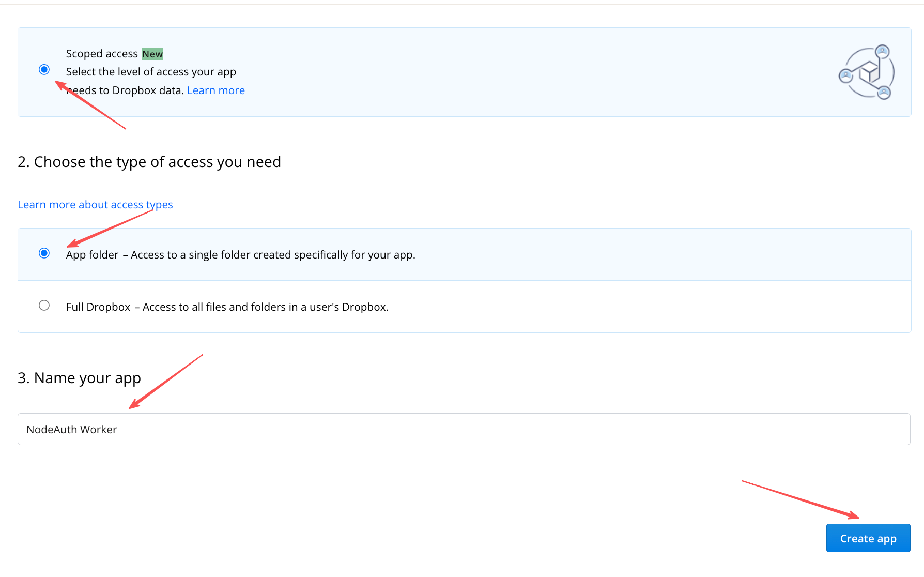Screen dimensions: 924x577
Task: Click the single folder access description text
Action: [273, 255]
